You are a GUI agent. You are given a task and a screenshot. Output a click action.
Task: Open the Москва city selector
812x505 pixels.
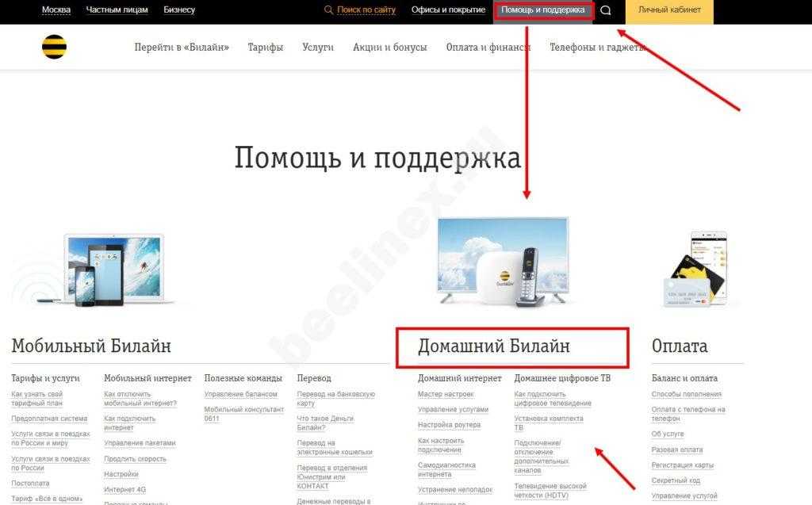click(x=56, y=10)
